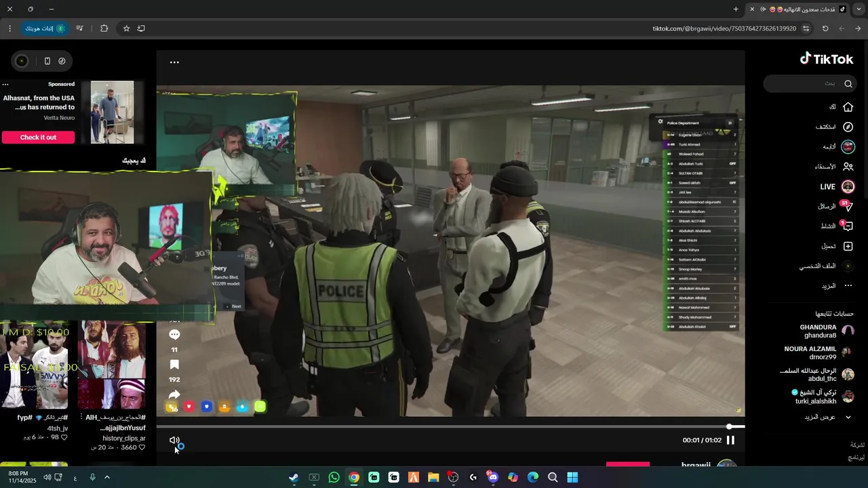
Task: Click the blue share shortcut icon
Action: [x=207, y=407]
